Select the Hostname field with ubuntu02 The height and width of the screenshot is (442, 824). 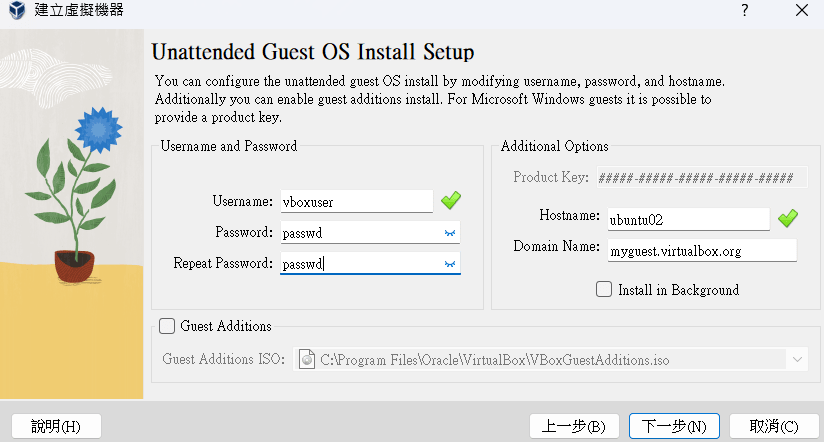click(x=688, y=218)
